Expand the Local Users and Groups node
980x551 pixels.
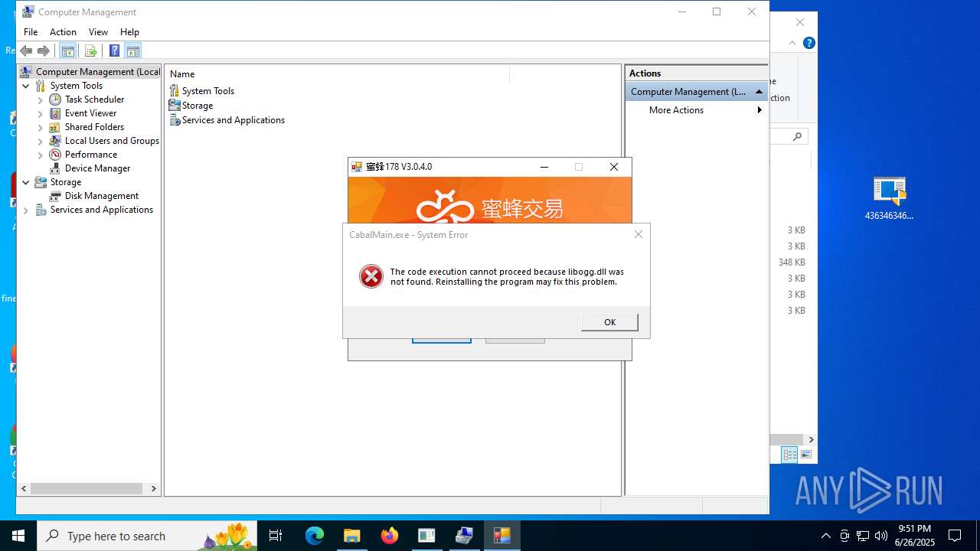point(41,141)
